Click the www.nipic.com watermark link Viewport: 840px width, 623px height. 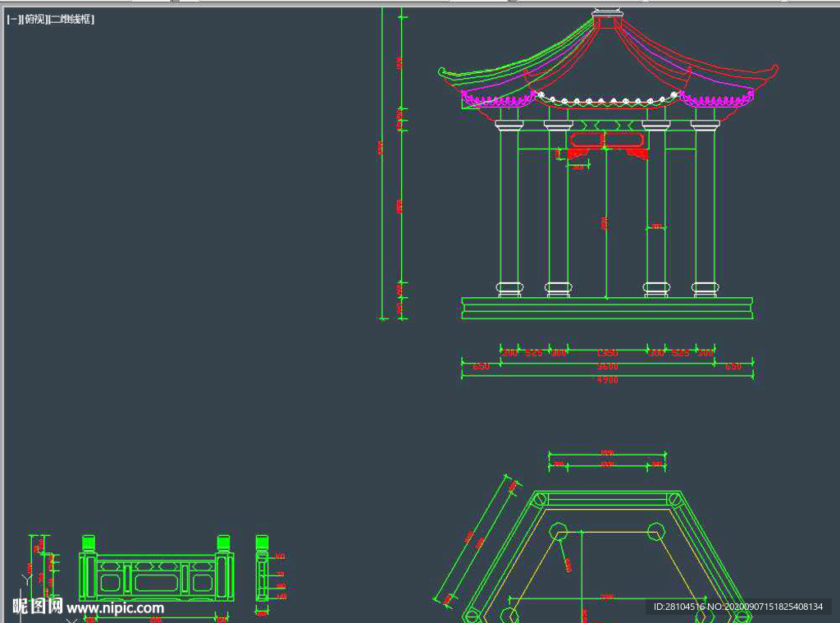(115, 608)
